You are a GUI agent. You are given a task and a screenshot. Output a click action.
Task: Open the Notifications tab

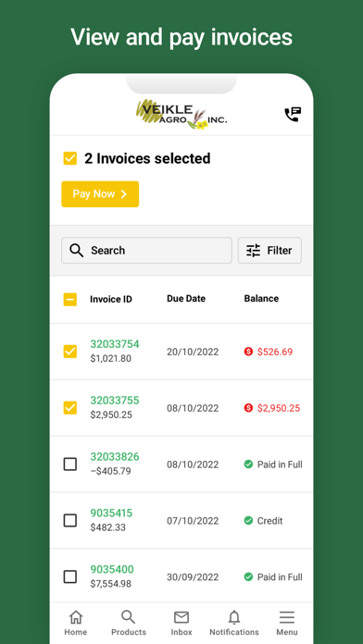(x=234, y=623)
